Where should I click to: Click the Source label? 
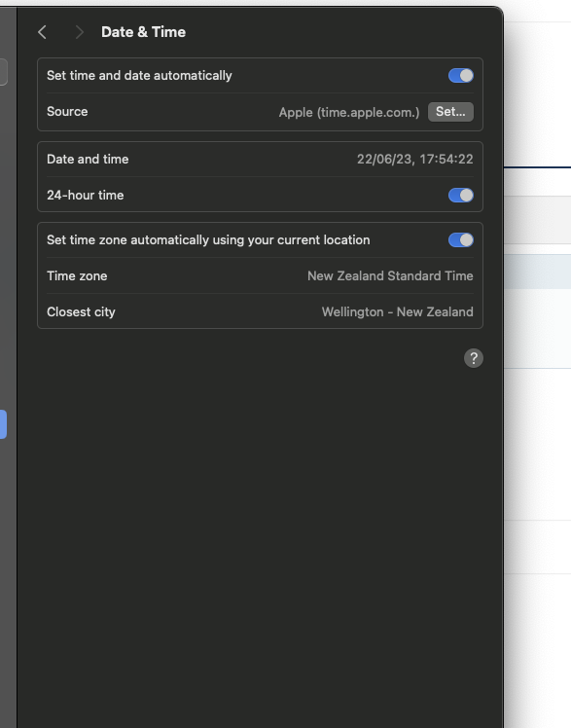(x=67, y=112)
